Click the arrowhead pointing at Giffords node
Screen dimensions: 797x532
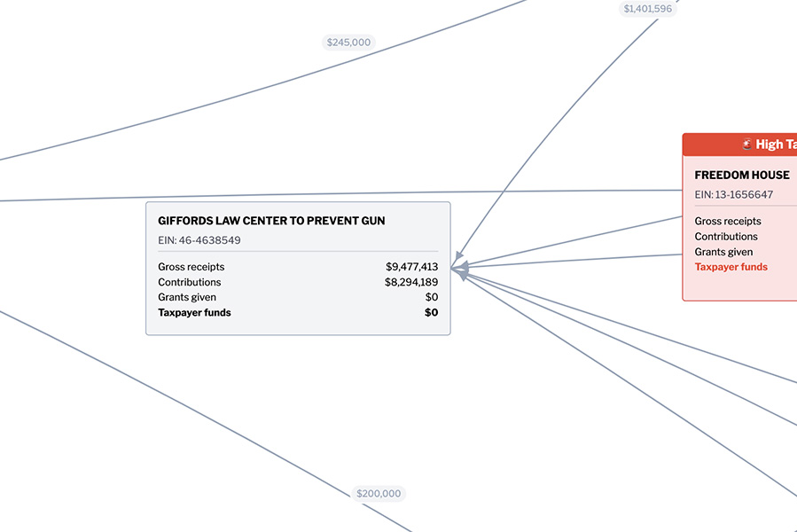(x=460, y=268)
